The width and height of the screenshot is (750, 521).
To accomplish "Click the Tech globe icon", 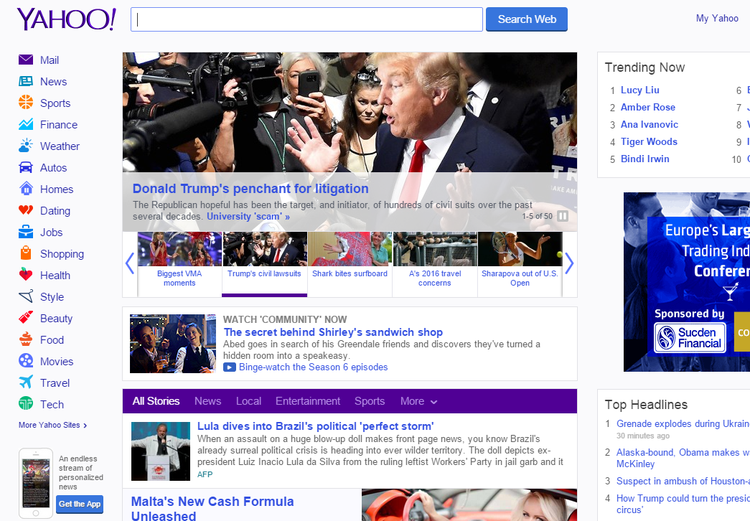I will click(x=26, y=404).
